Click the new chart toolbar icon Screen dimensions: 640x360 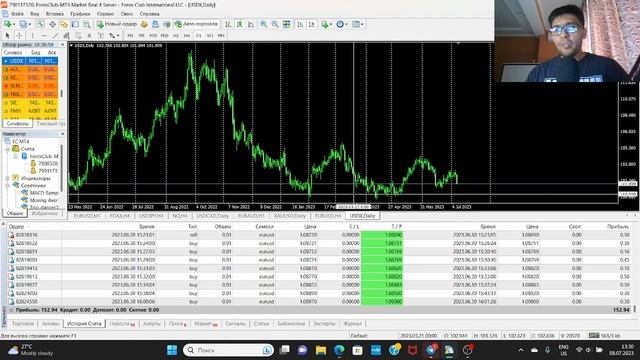[7, 24]
